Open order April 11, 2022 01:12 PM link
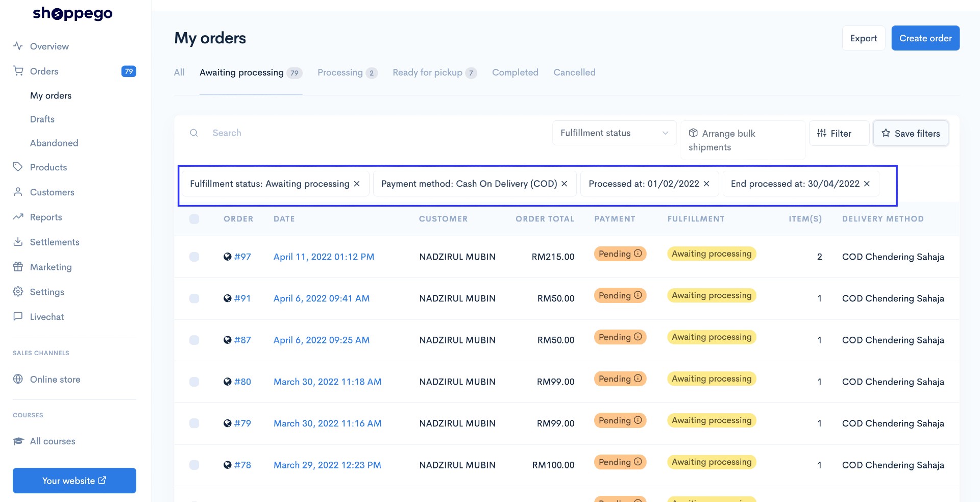 (324, 257)
